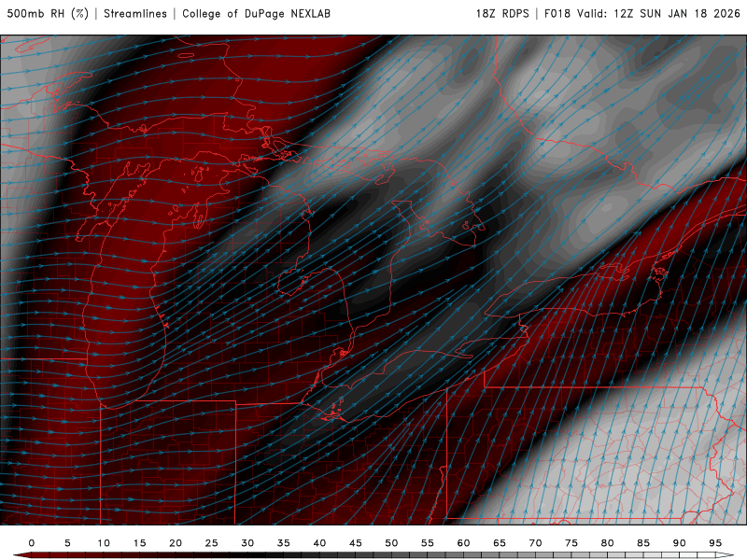The image size is (747, 560).
Task: Click the '10' value on the color scale
Action: [104, 543]
